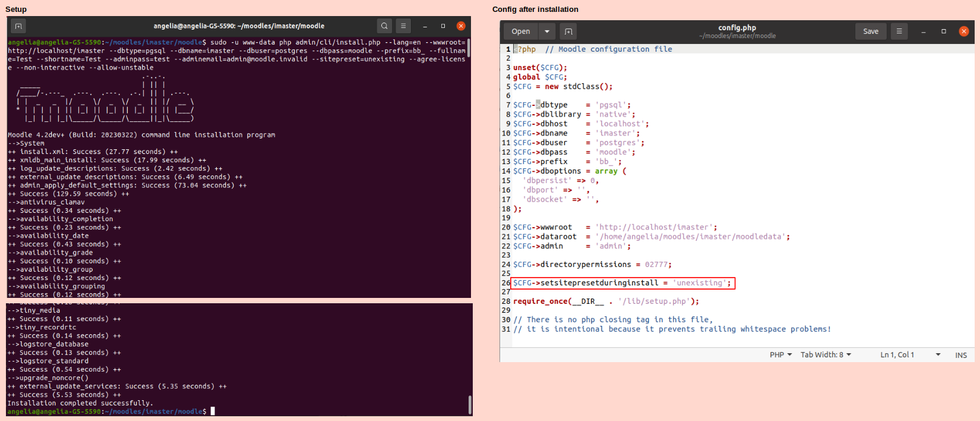Click Open button in text editor
980x421 pixels.
[x=521, y=32]
